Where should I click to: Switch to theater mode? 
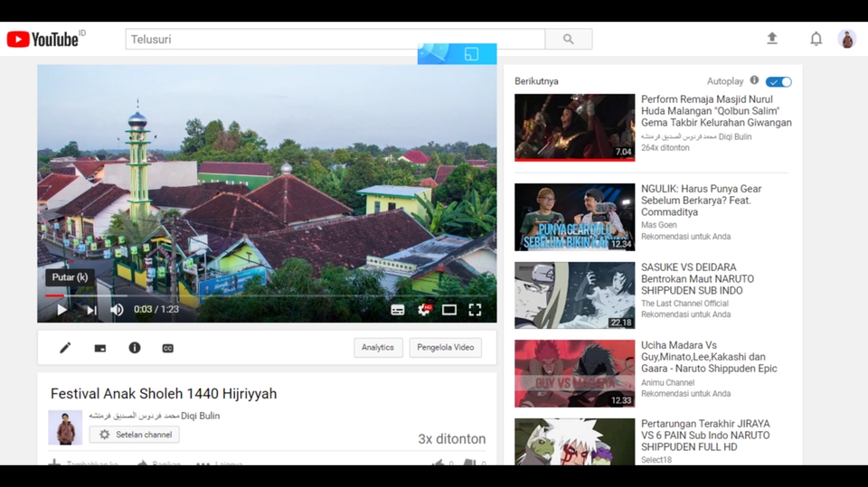449,310
